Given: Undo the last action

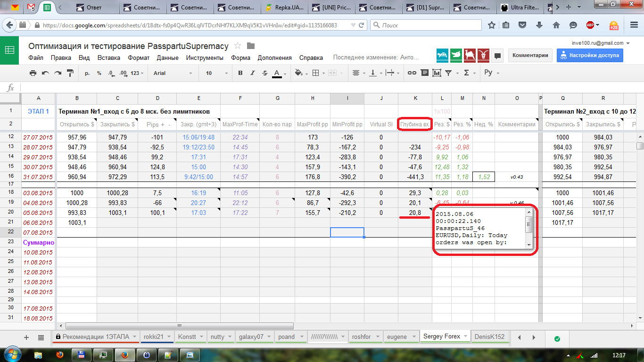Looking at the screenshot, I should (45, 73).
